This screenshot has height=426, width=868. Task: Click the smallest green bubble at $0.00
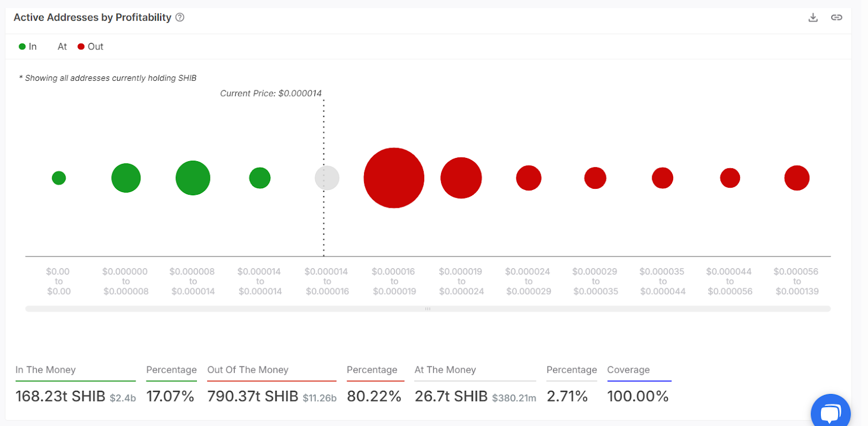(x=59, y=178)
